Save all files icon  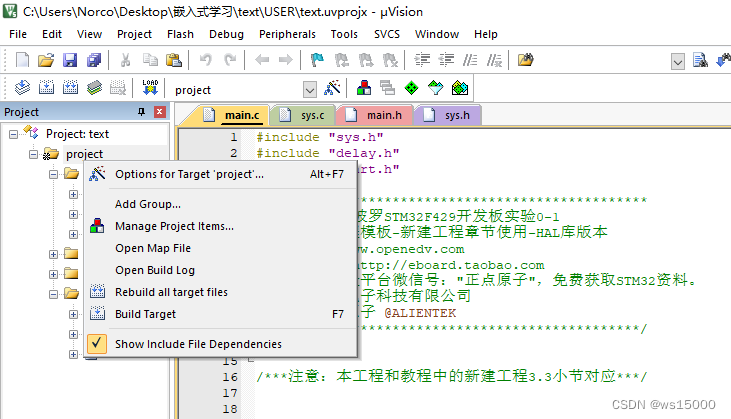[x=94, y=60]
